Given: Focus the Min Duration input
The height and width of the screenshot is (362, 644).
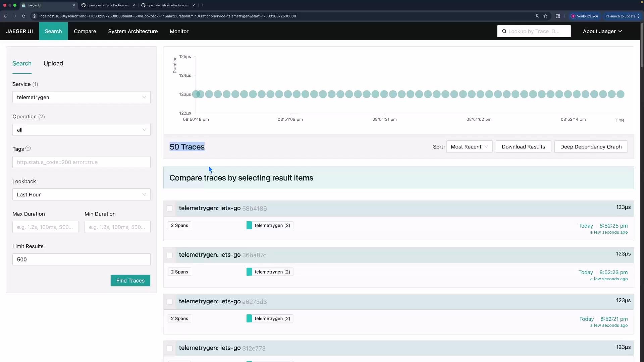Looking at the screenshot, I should (117, 227).
